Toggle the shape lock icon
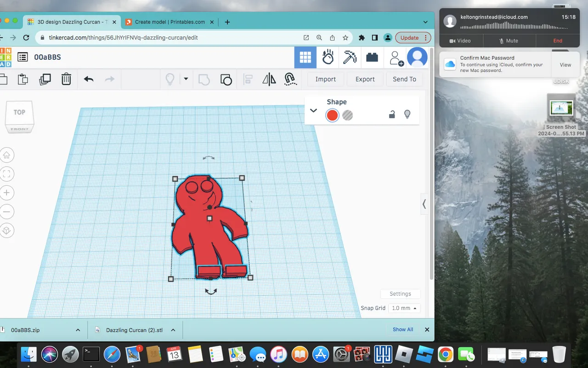Viewport: 588px width, 368px height. pyautogui.click(x=392, y=115)
